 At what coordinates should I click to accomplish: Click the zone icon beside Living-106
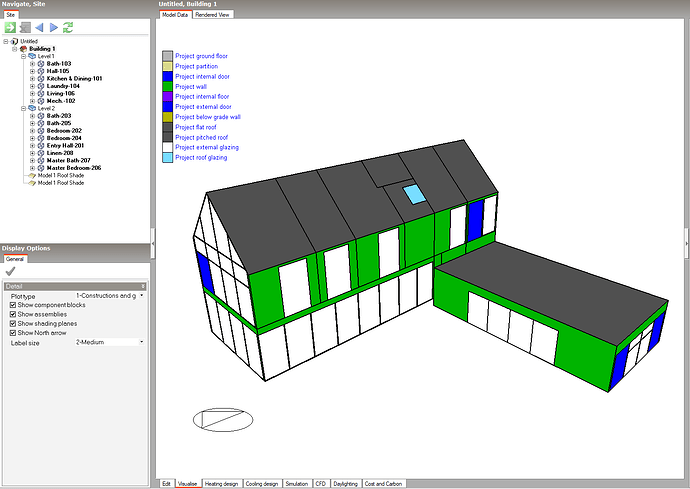(41, 93)
